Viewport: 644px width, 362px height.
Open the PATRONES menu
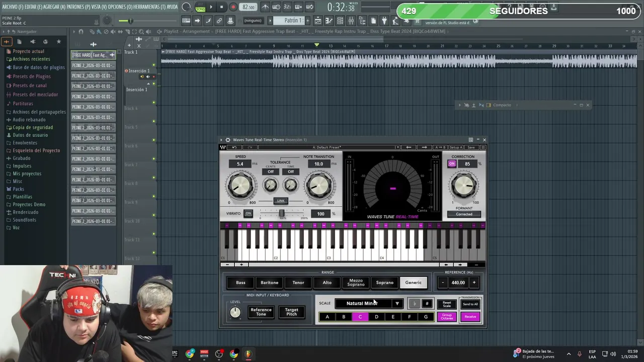(x=78, y=7)
